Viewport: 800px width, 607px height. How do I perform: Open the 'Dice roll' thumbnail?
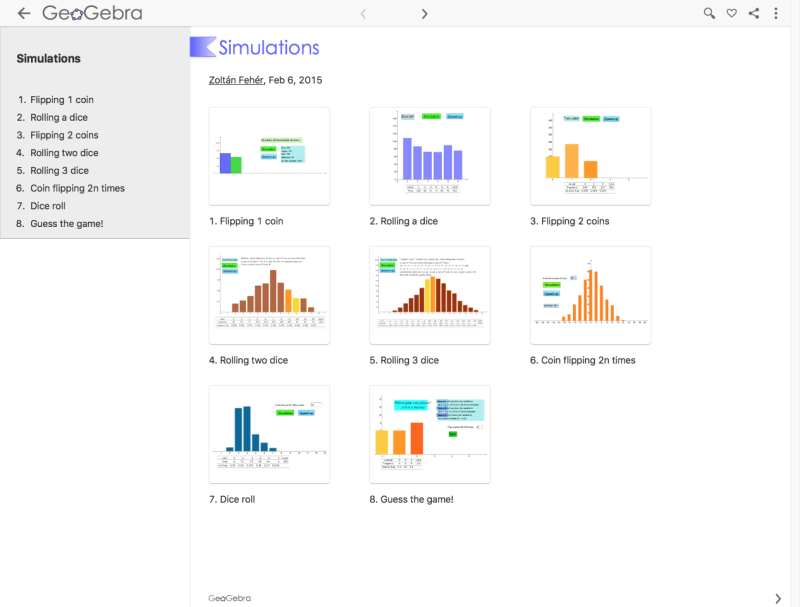pyautogui.click(x=269, y=434)
